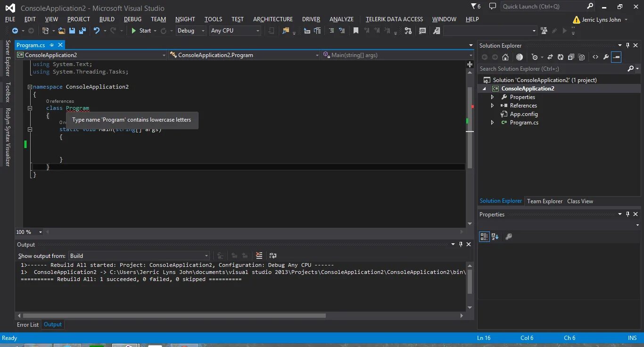Click the feedback speech bubble icon

coord(492,6)
